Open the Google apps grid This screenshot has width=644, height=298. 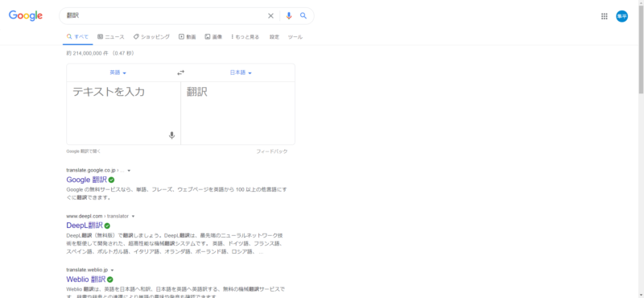605,16
